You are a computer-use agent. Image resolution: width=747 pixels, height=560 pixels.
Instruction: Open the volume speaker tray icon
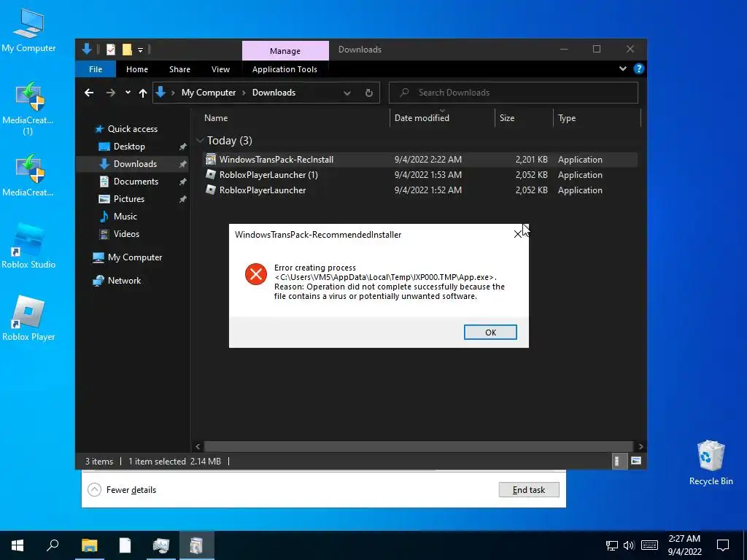coord(629,545)
